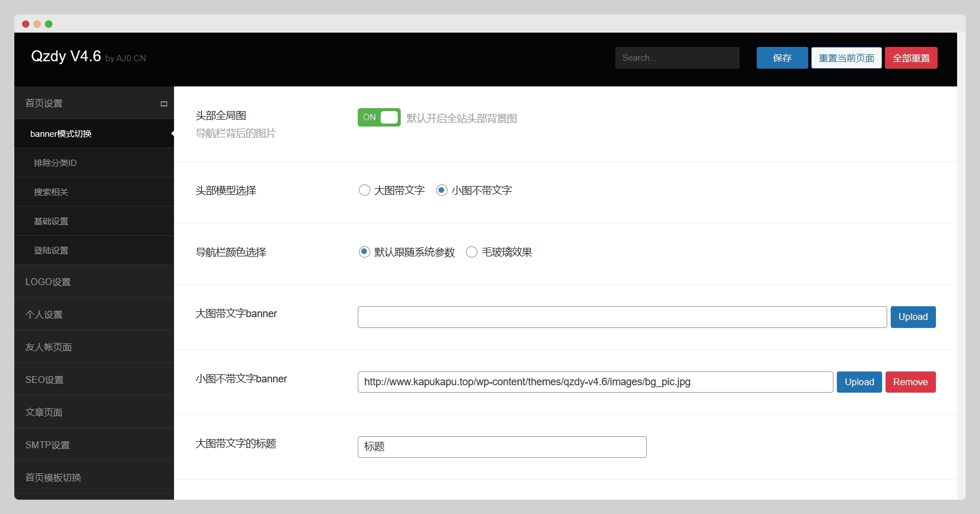980x514 pixels.
Task: Select the 小图不带文字 radio option
Action: point(442,190)
